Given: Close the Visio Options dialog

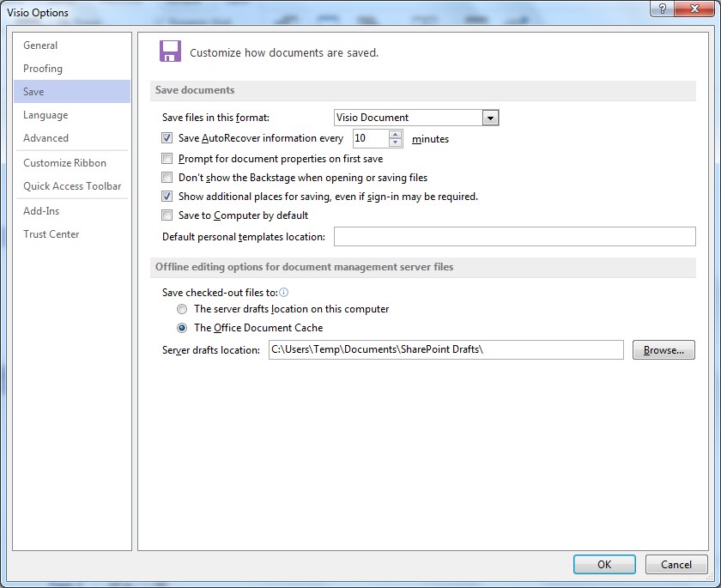Looking at the screenshot, I should 694,9.
